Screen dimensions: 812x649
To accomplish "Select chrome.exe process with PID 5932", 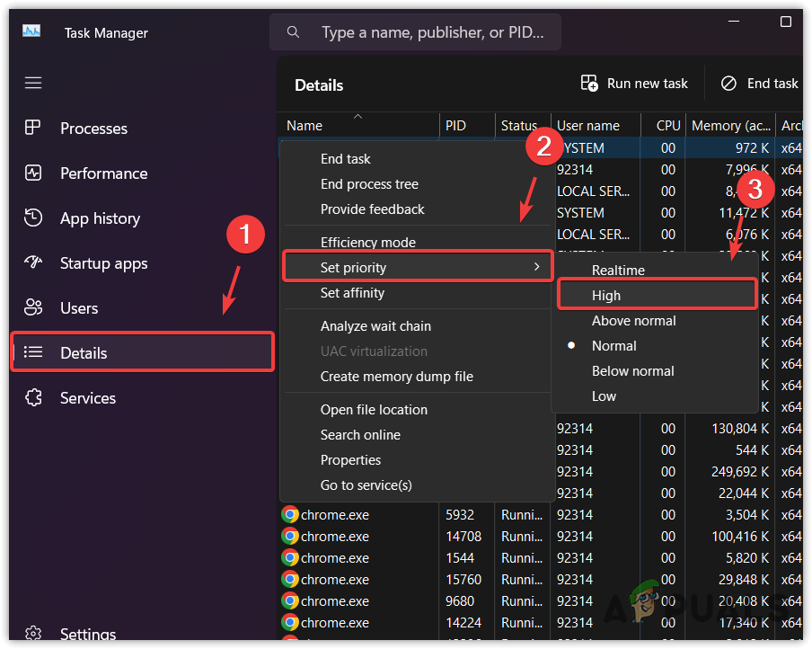I will click(x=335, y=514).
